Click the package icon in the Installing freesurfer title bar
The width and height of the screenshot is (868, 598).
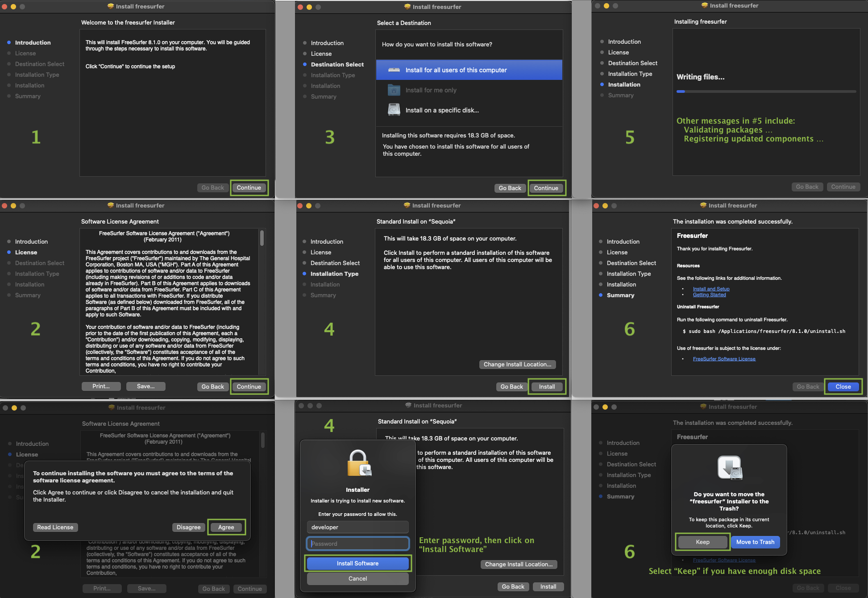705,5
